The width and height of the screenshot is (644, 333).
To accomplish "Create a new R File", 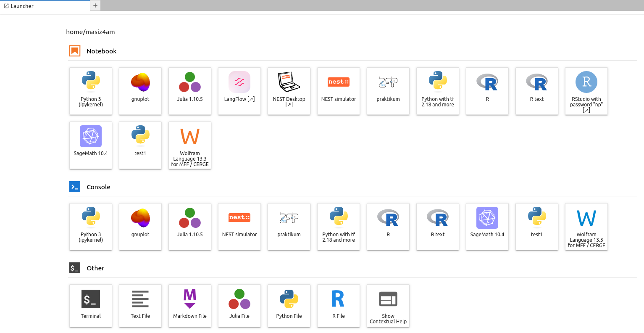I will [x=339, y=306].
